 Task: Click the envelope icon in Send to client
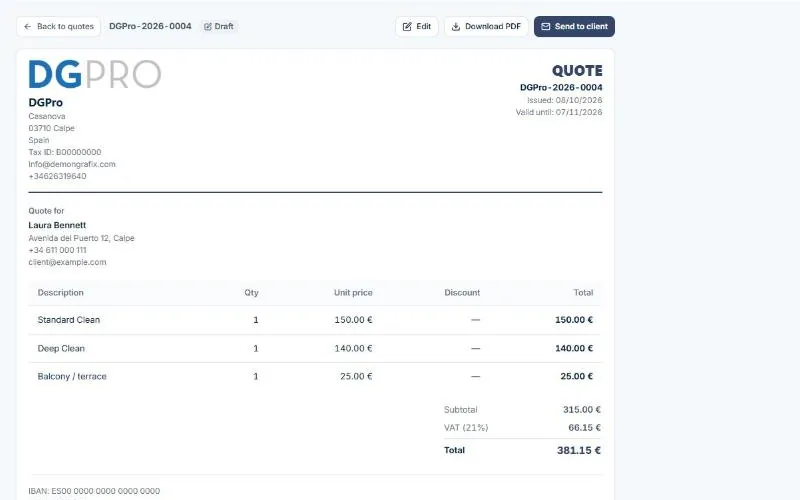point(545,27)
